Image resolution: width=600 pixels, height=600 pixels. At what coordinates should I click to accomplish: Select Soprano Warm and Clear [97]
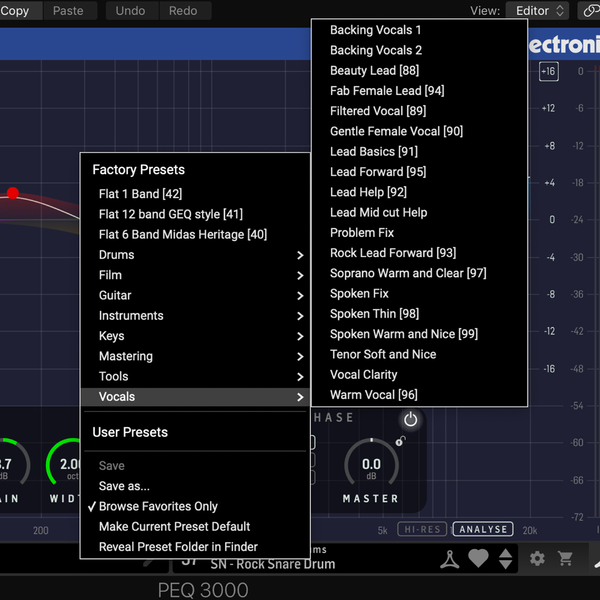[x=419, y=273]
